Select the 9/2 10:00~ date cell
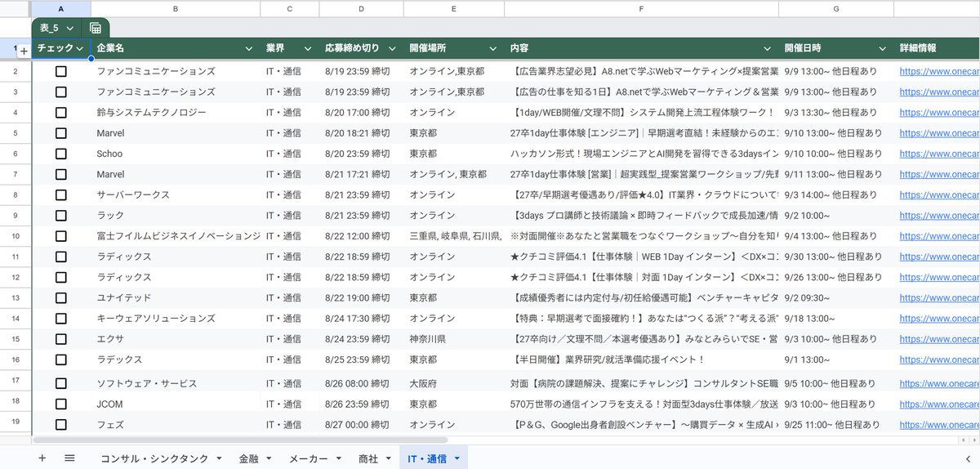Viewport: 980px width, 469px height. 836,215
